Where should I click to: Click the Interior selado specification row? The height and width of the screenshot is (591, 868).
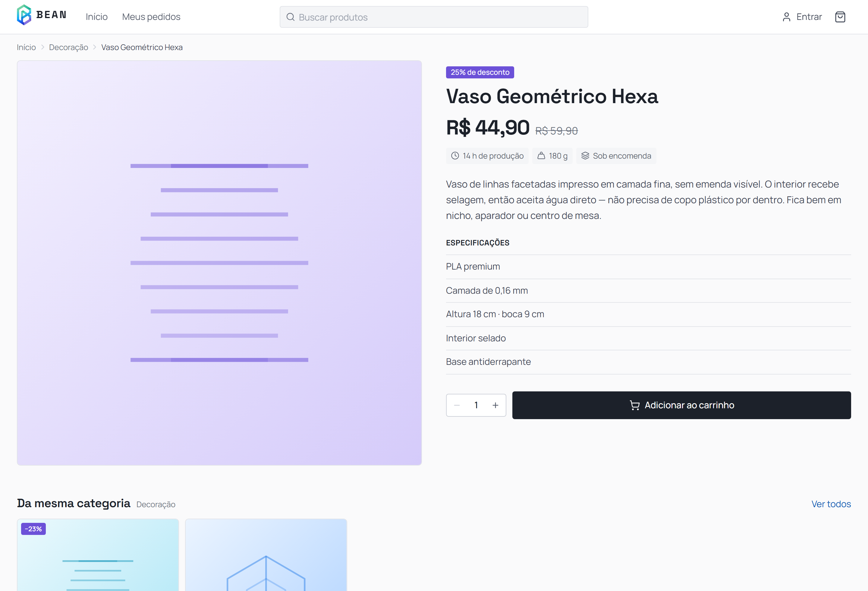[x=648, y=338]
